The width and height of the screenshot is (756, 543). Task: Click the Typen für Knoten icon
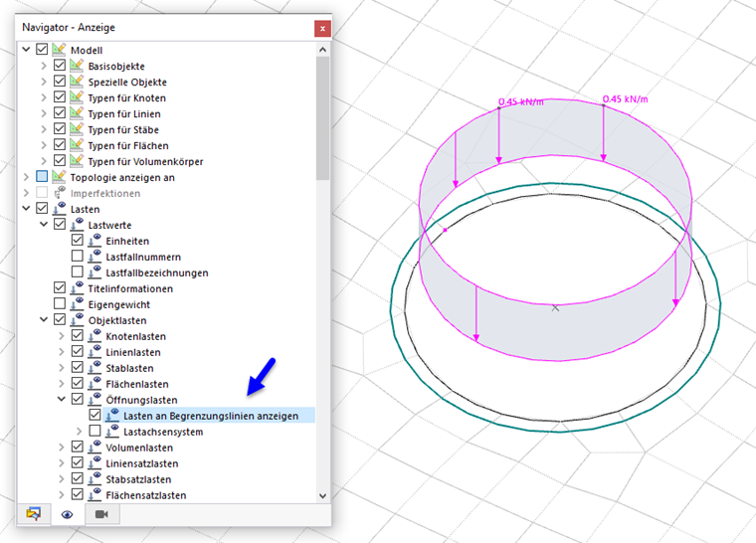click(x=77, y=97)
